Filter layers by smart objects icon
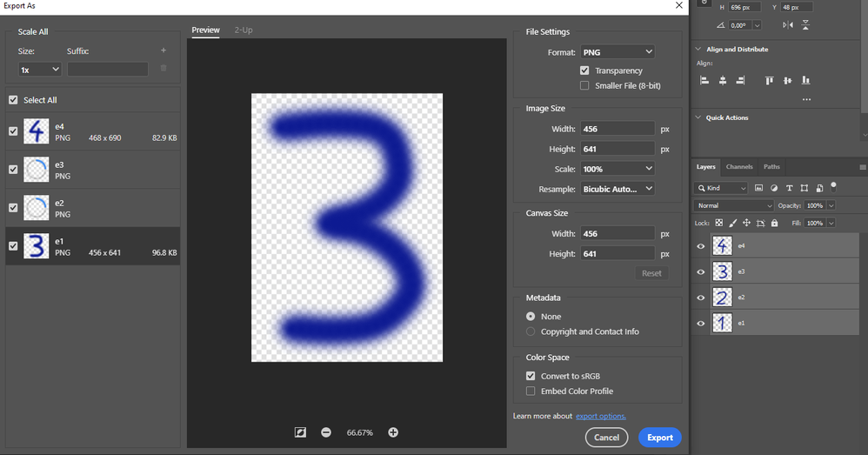 click(x=819, y=188)
